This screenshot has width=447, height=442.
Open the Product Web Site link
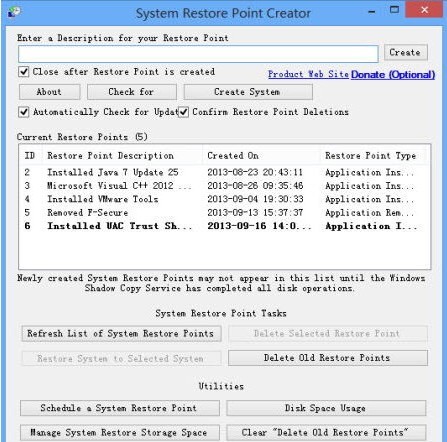(x=308, y=74)
